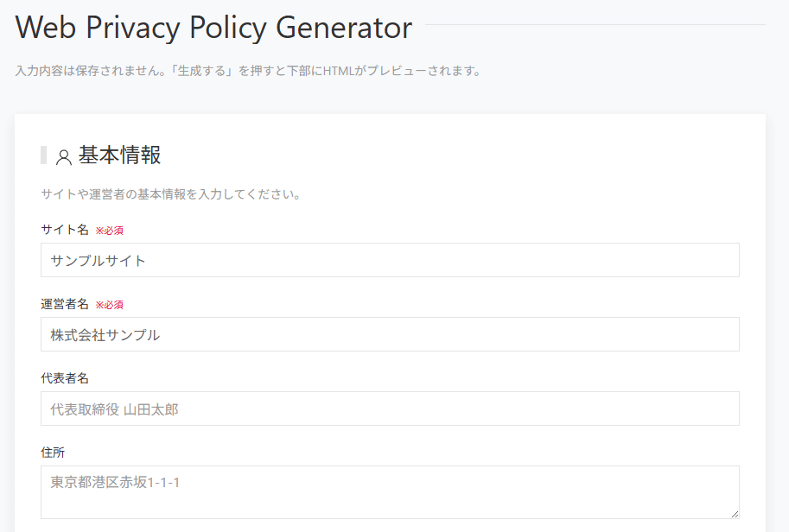Click the ※必須 badge next to サイト名
Image resolution: width=789 pixels, height=532 pixels.
(110, 230)
